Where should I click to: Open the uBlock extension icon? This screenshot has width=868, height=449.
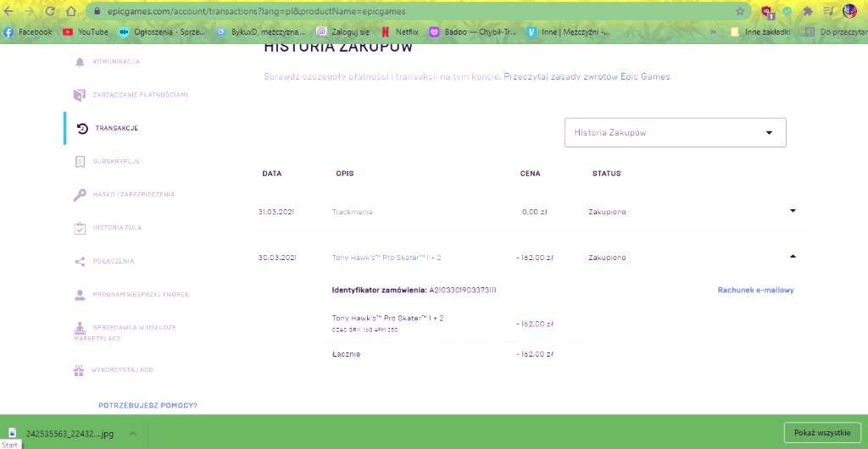(767, 12)
